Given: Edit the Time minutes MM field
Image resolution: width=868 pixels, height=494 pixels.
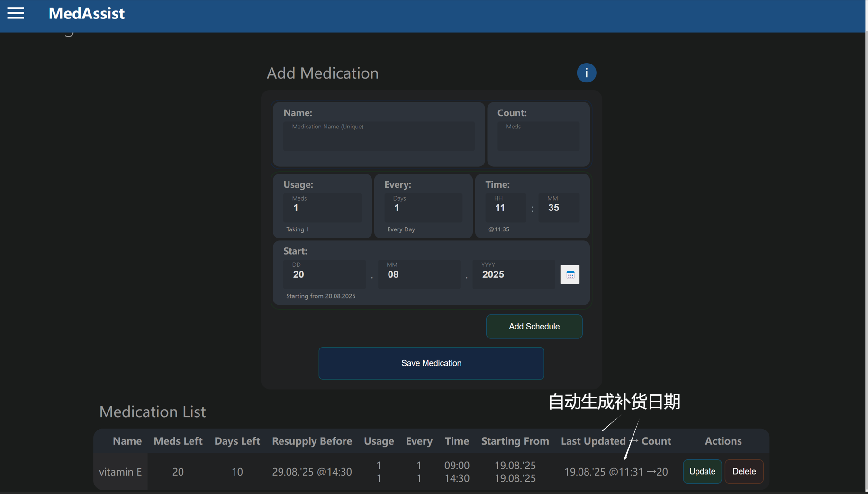Looking at the screenshot, I should (559, 207).
